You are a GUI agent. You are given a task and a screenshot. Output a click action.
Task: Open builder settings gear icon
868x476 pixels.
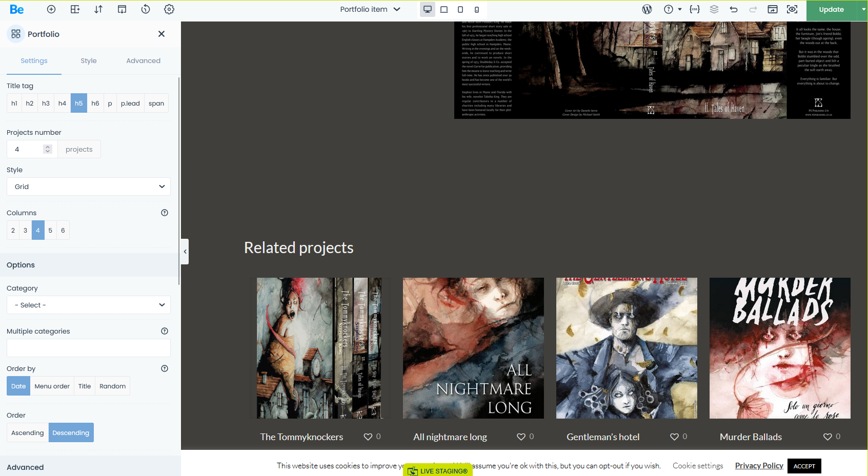click(169, 9)
